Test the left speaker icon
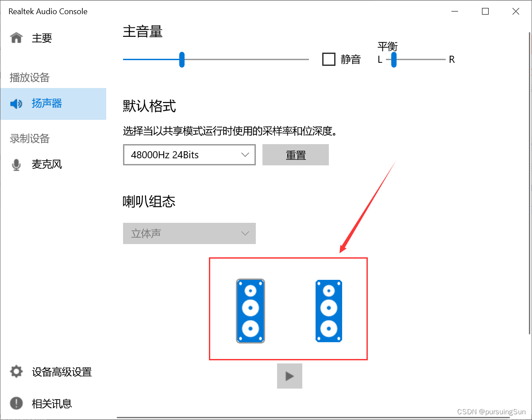Viewport: 532px width, 420px height. [x=251, y=311]
